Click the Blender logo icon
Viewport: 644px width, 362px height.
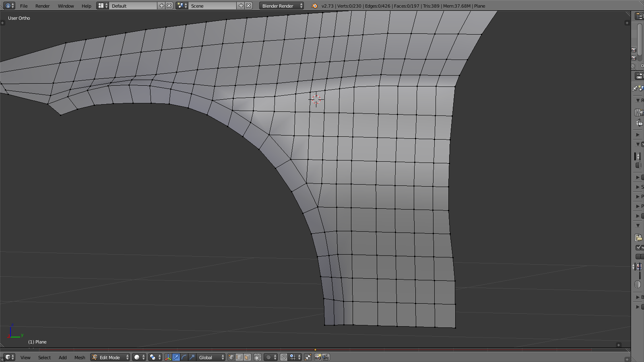click(x=314, y=6)
